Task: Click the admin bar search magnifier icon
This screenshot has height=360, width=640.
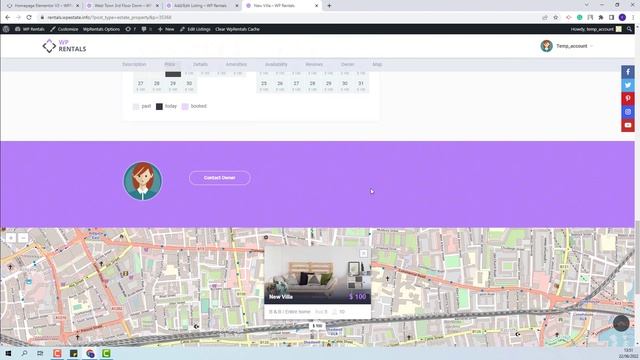Action: pyautogui.click(x=629, y=29)
